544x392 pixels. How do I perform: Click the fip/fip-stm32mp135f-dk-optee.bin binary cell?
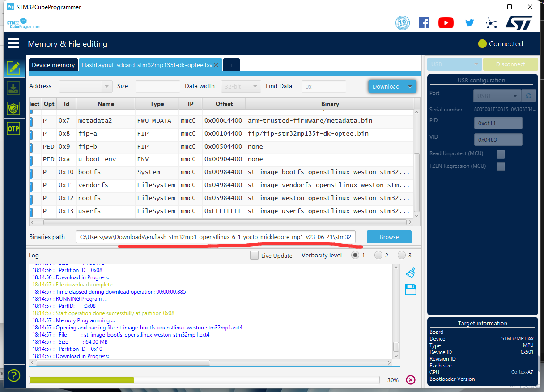point(330,133)
